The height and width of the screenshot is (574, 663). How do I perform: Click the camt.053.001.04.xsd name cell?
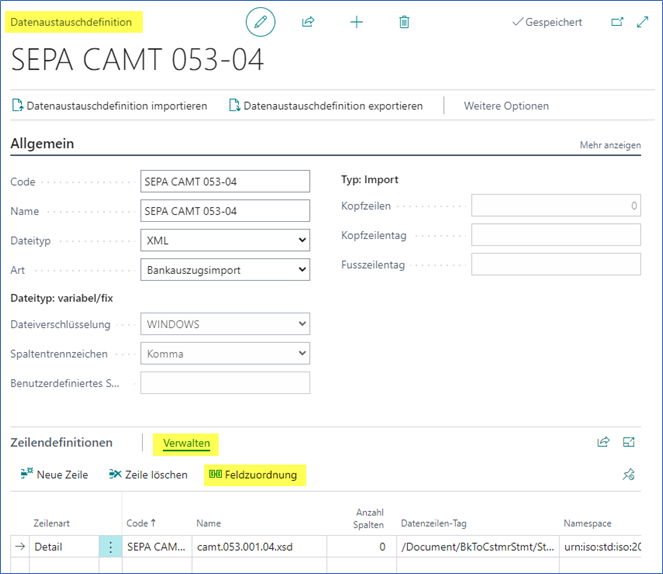click(259, 547)
